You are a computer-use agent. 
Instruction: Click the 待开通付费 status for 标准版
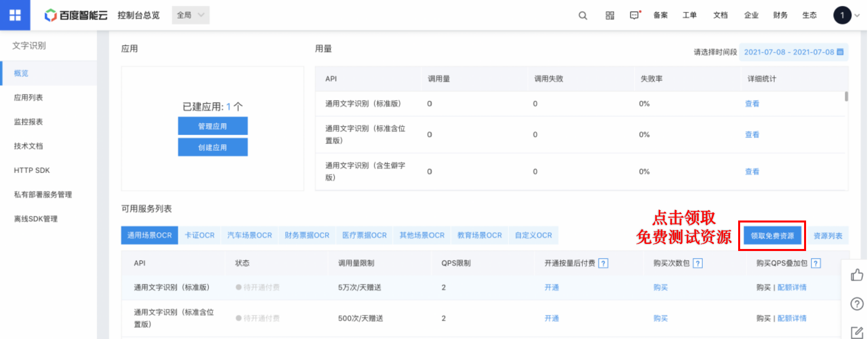[x=258, y=287]
